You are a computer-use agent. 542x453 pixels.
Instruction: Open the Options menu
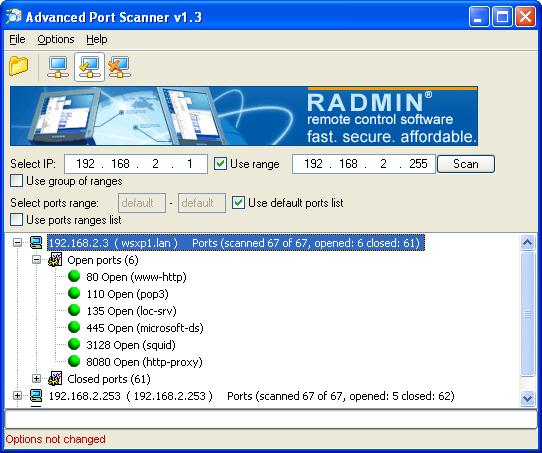point(56,39)
